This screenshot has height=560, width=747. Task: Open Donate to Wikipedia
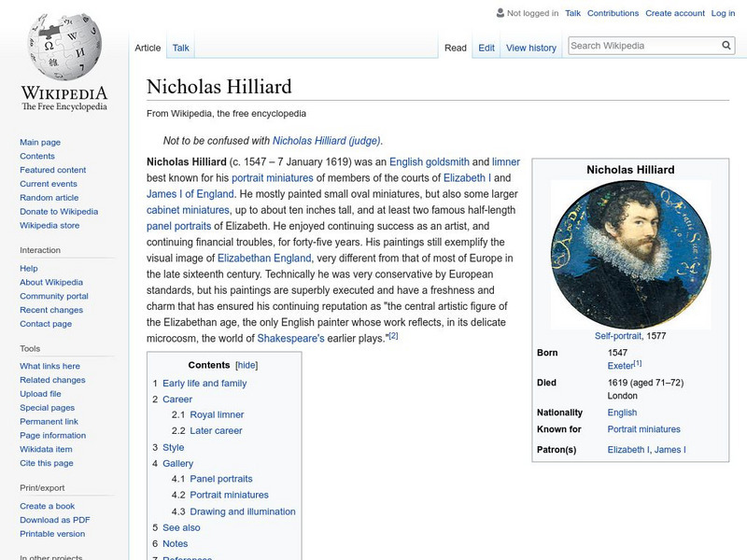click(x=59, y=212)
